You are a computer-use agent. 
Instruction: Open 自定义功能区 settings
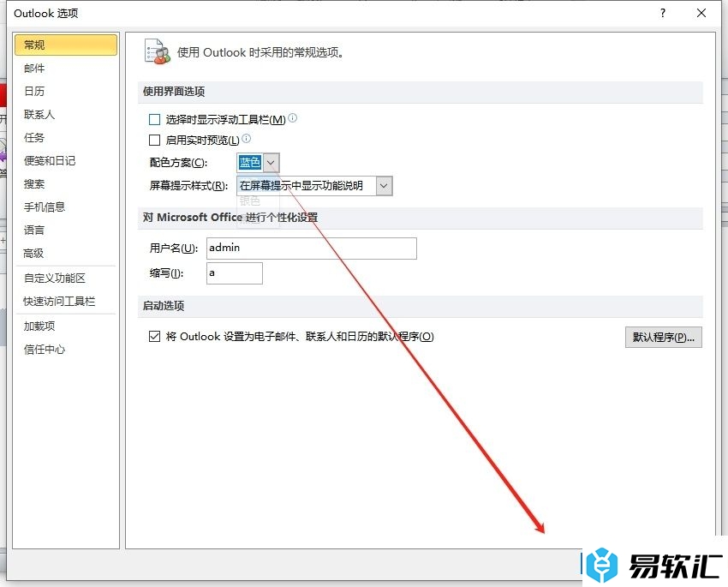pyautogui.click(x=55, y=279)
